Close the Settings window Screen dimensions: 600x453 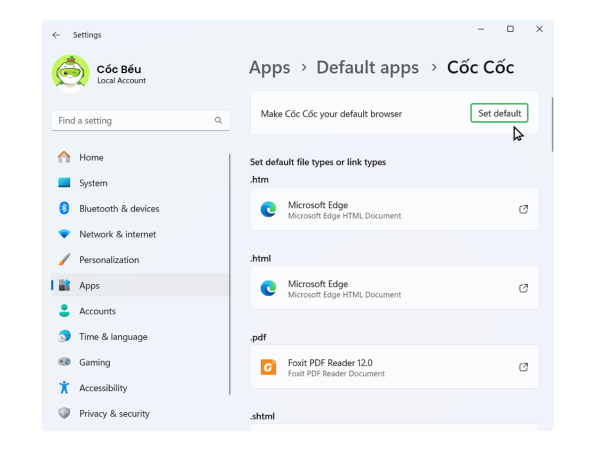(x=540, y=29)
